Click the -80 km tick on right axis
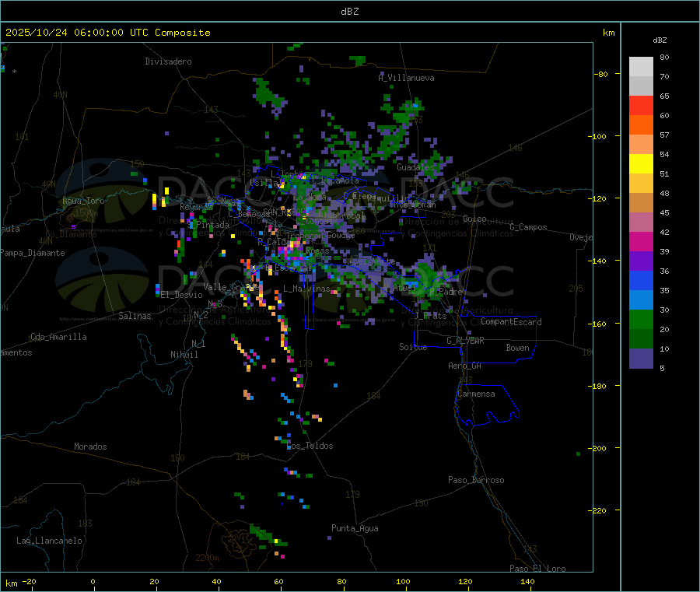Viewport: 700px width, 592px height. pyautogui.click(x=601, y=74)
